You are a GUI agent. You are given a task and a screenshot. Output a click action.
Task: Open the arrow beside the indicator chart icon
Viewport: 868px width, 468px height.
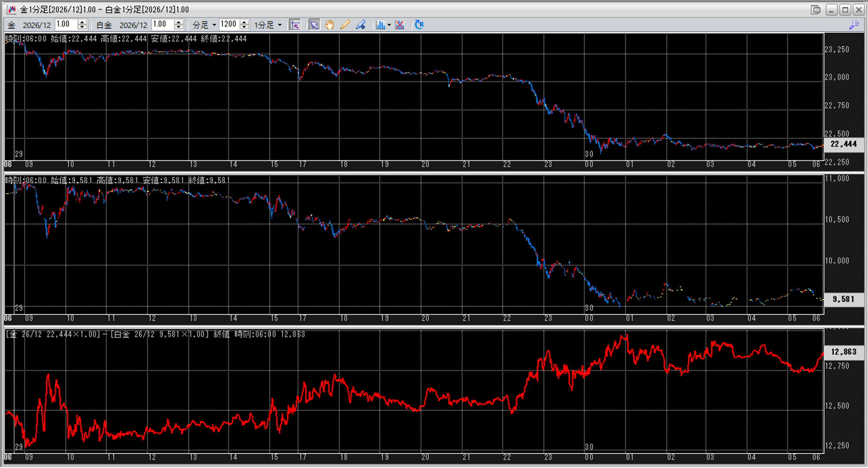pos(389,25)
